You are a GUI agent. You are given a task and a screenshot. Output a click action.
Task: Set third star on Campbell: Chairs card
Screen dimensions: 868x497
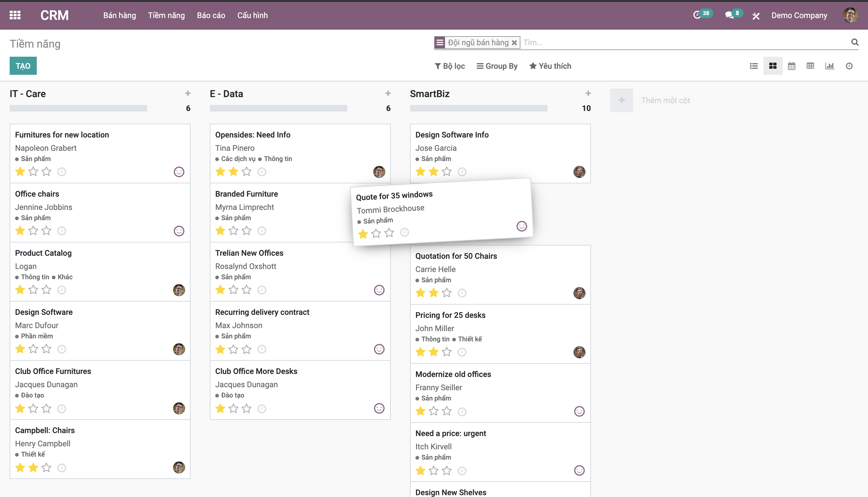click(x=46, y=467)
